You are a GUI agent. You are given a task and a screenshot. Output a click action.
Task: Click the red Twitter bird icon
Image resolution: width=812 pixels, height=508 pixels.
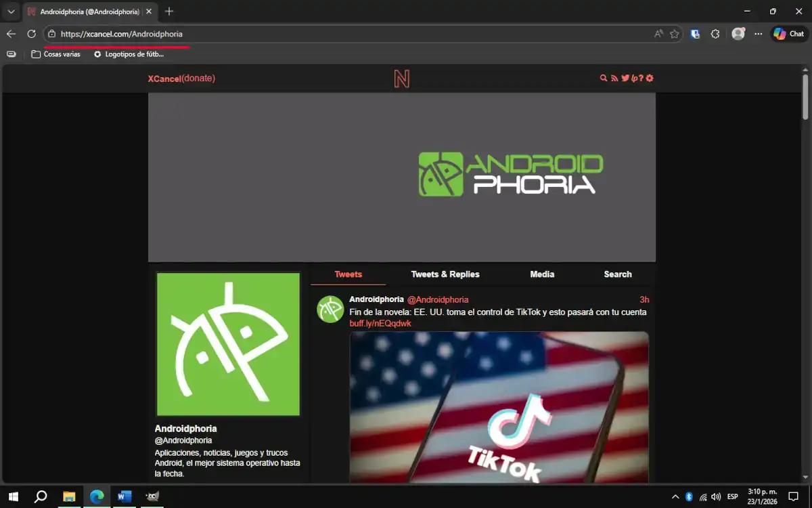pyautogui.click(x=625, y=79)
